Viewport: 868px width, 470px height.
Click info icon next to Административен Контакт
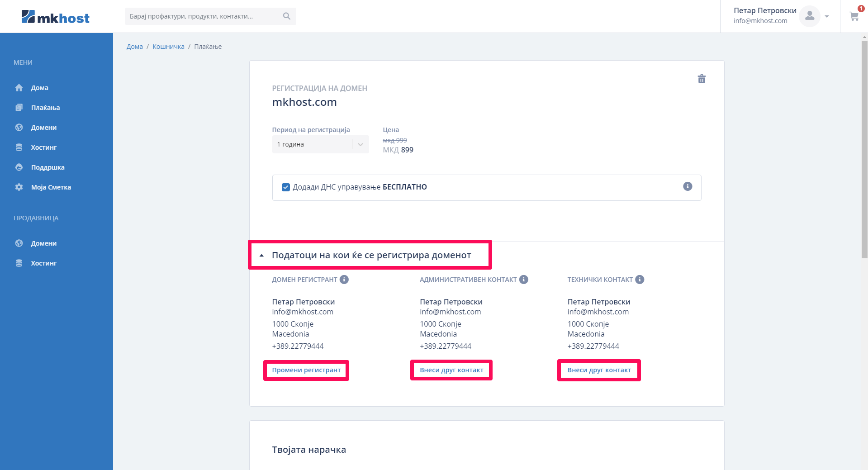524,280
